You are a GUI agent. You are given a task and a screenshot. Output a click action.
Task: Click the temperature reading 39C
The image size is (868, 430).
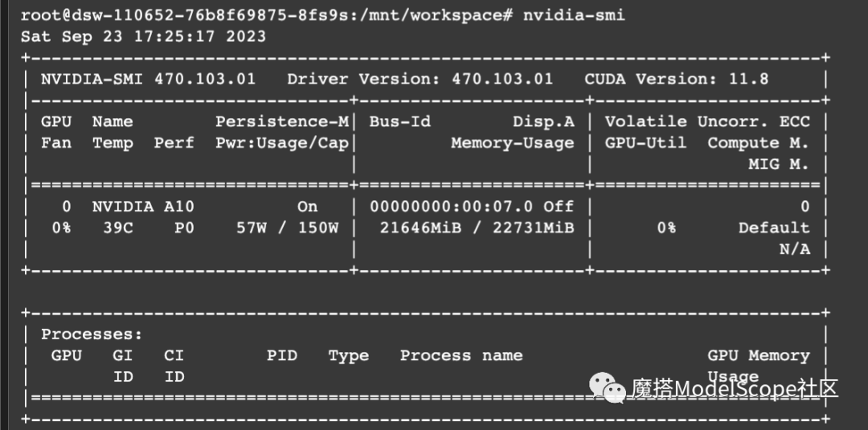[x=118, y=228]
